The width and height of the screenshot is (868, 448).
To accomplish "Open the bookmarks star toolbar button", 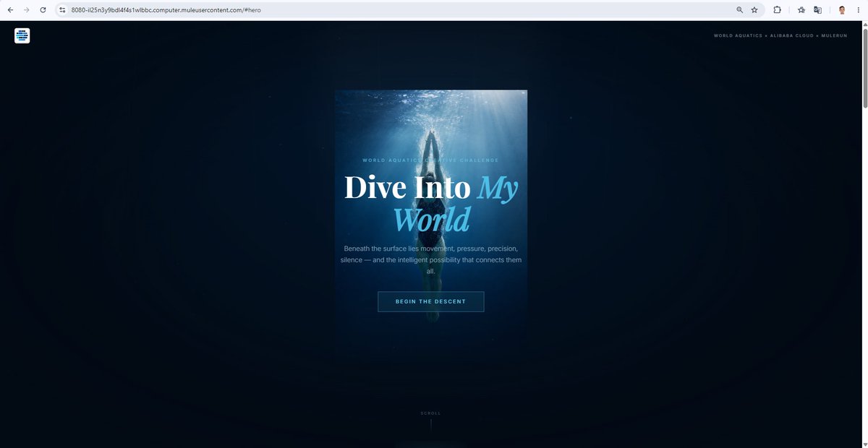I will click(x=801, y=10).
